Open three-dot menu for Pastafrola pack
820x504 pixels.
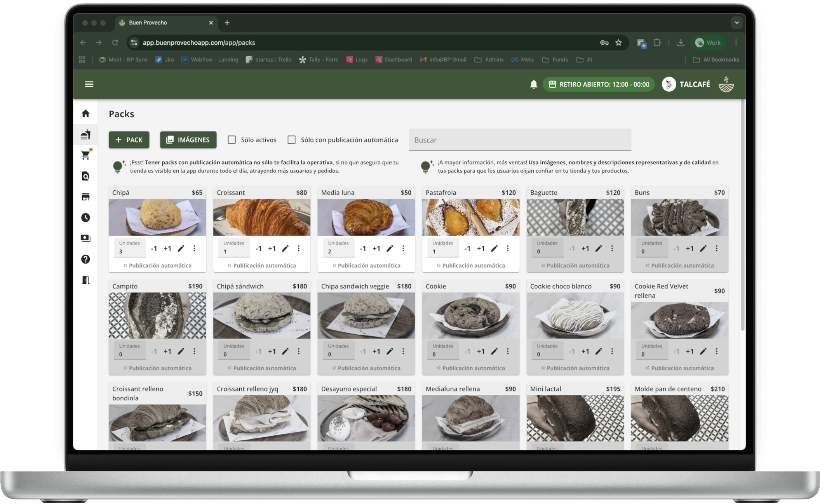tap(507, 249)
